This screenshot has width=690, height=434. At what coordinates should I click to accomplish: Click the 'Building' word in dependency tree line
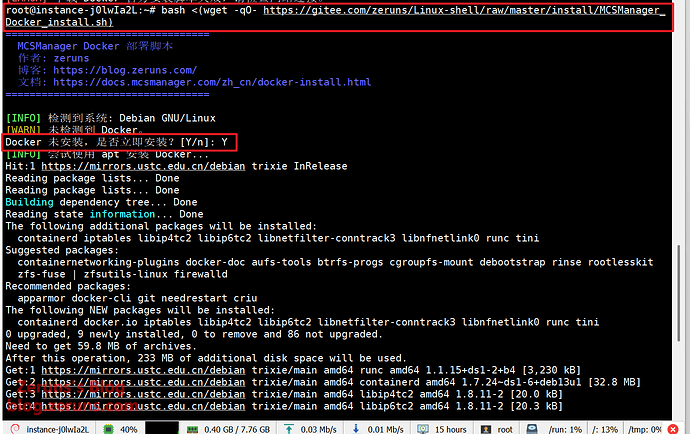coord(29,202)
